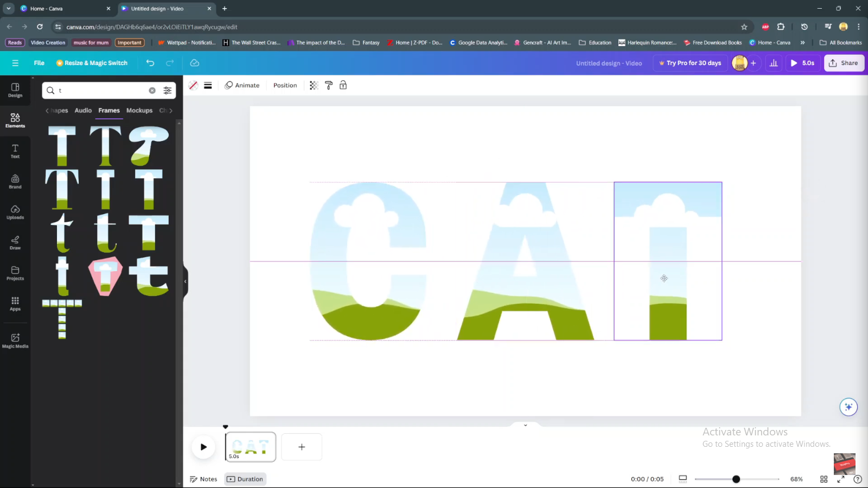Viewport: 868px width, 488px height.
Task: Expand more bookmarks chevron
Action: click(802, 42)
